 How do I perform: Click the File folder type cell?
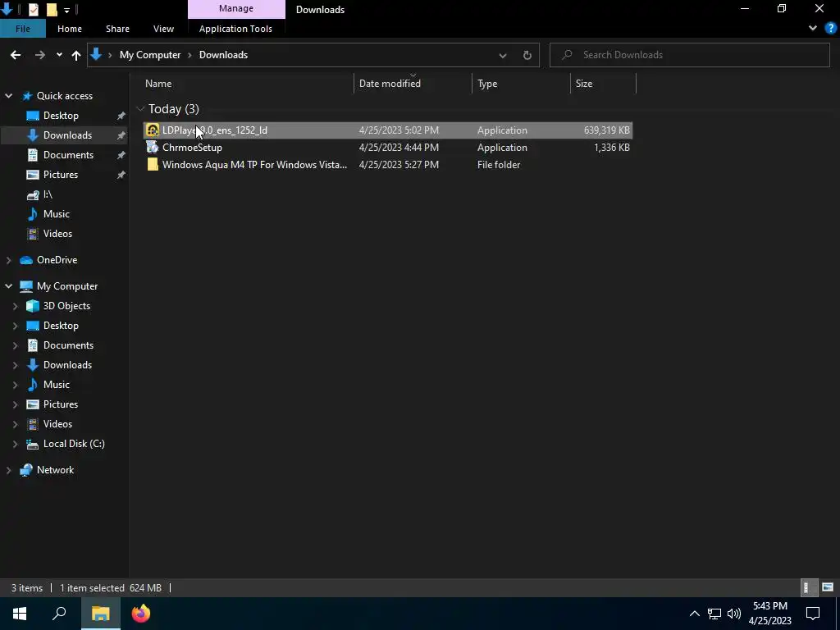(499, 164)
